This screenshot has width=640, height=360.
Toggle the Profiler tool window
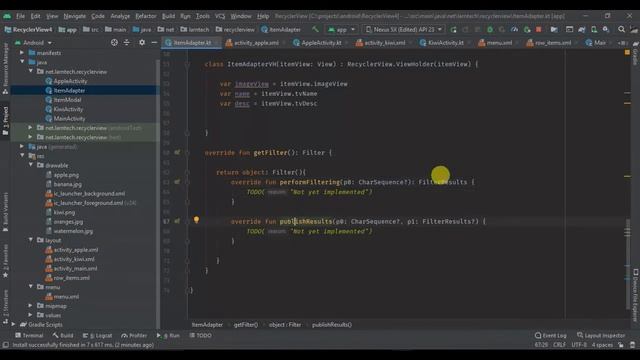[x=134, y=336]
